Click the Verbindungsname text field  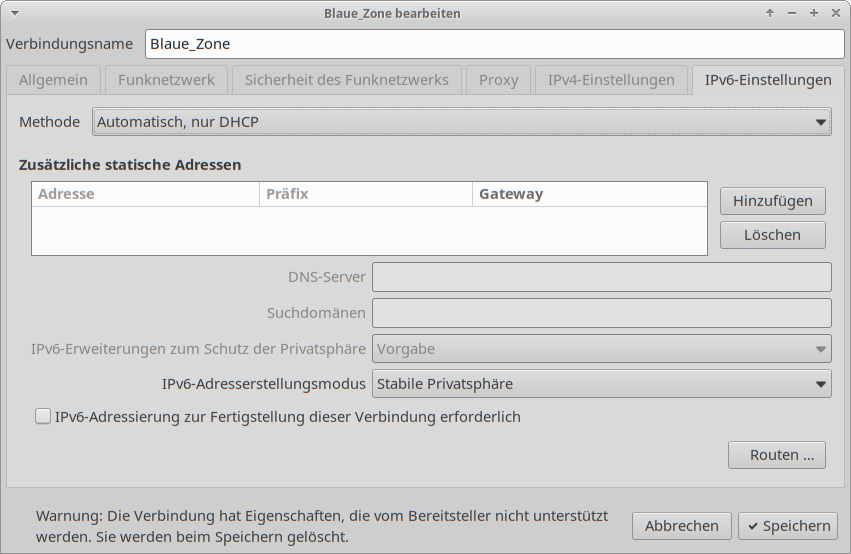494,44
